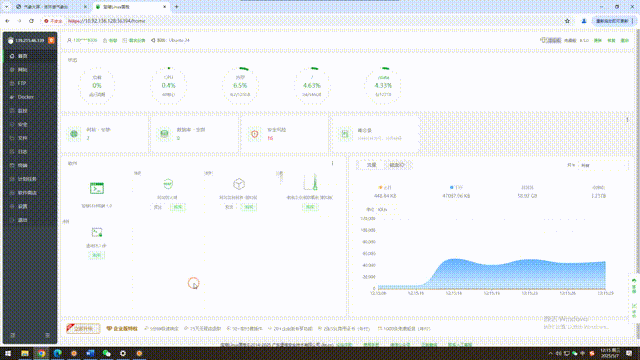Open the three-dot menu of the overview row

click(x=627, y=120)
